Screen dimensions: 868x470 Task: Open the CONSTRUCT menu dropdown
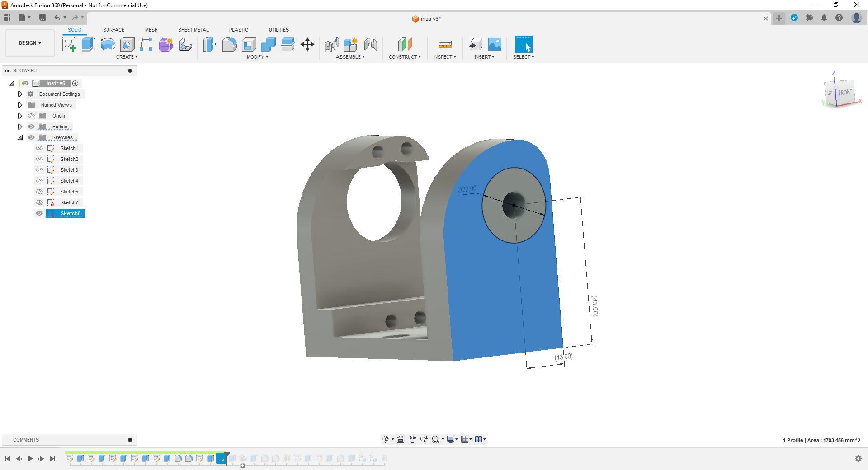pyautogui.click(x=405, y=57)
